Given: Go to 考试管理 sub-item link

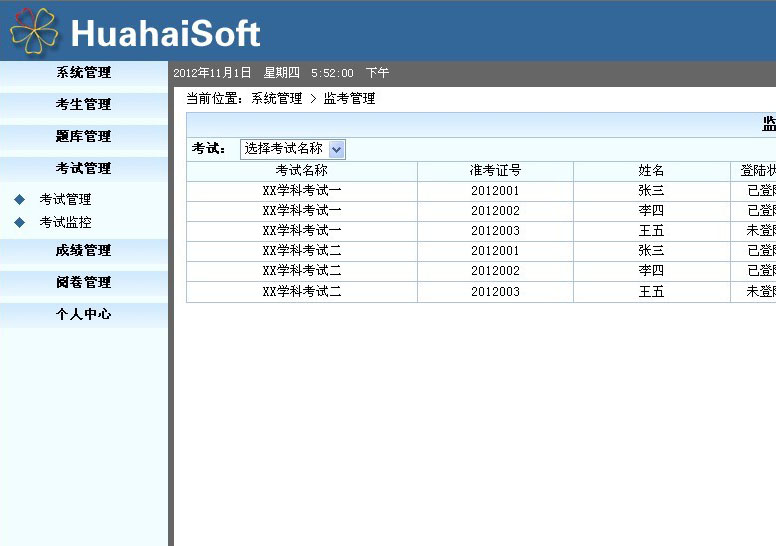Looking at the screenshot, I should pyautogui.click(x=65, y=199).
